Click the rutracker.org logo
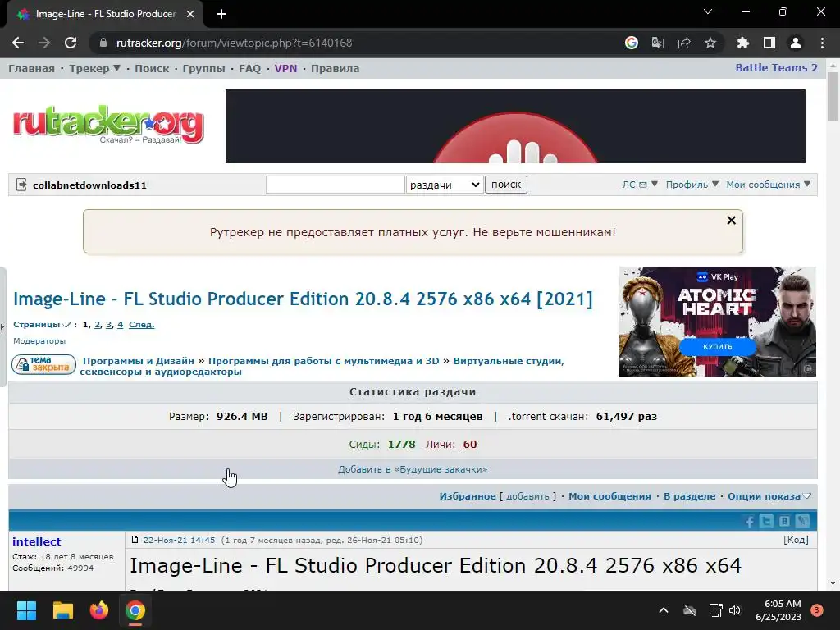 [108, 125]
